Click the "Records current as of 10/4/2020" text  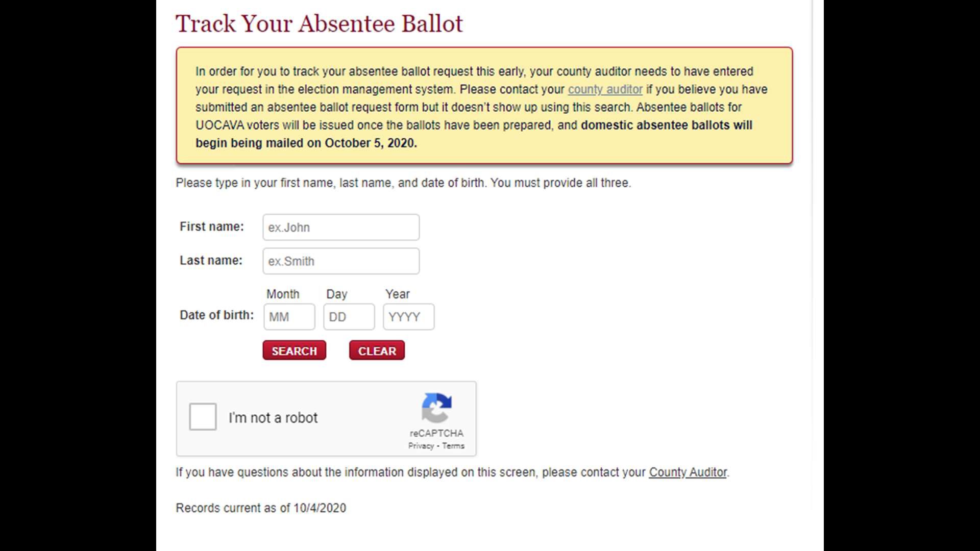tap(261, 508)
